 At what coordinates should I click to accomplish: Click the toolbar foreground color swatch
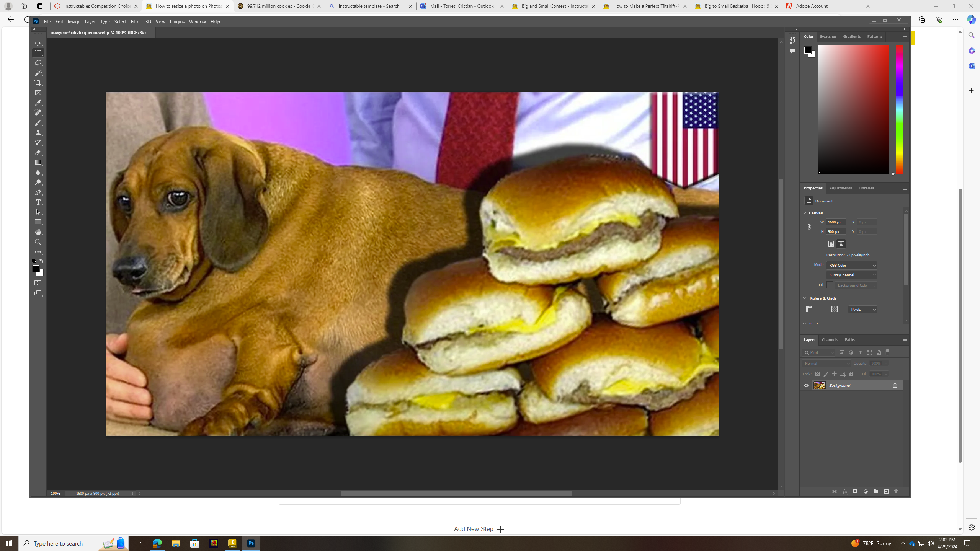36,269
